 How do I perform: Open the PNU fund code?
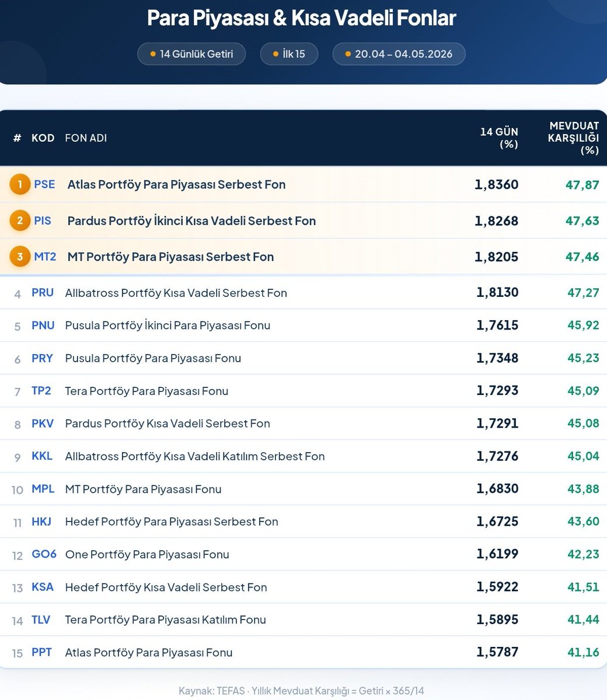click(x=43, y=325)
